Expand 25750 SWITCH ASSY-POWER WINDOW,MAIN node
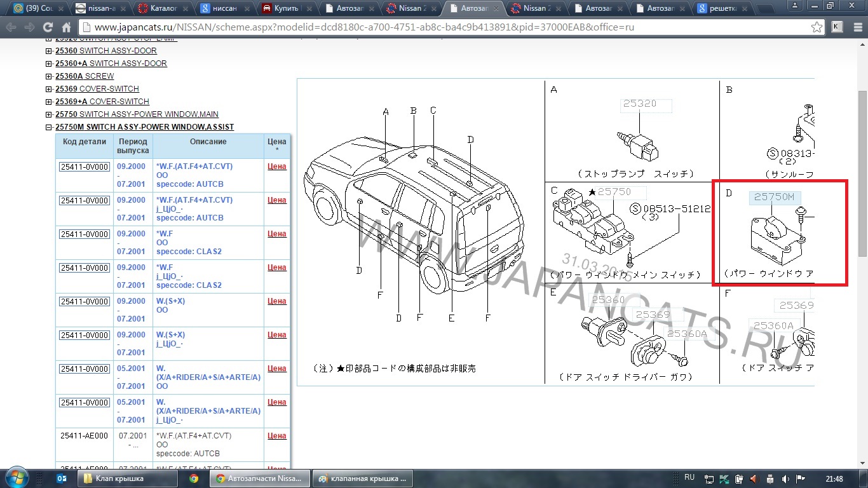868x488 pixels. point(49,114)
